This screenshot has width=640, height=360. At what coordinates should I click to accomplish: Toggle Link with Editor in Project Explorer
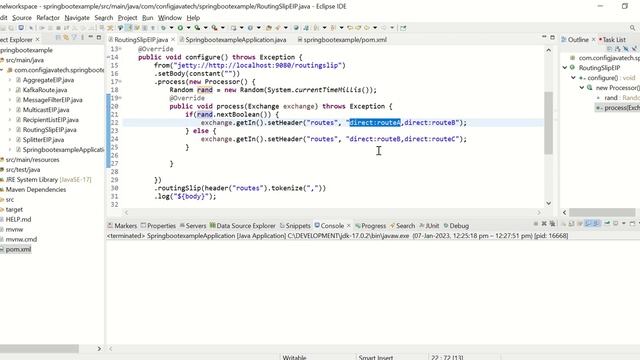67,38
